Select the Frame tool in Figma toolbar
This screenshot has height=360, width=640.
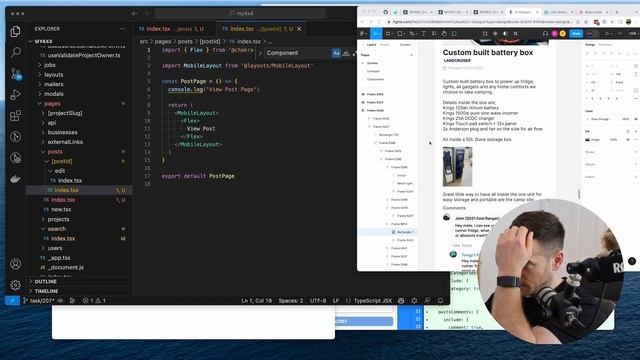[x=388, y=33]
